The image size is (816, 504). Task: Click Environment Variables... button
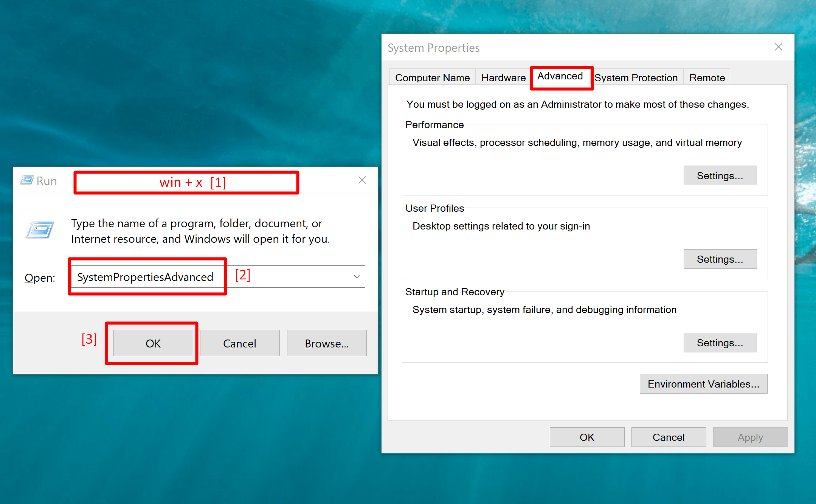point(703,384)
